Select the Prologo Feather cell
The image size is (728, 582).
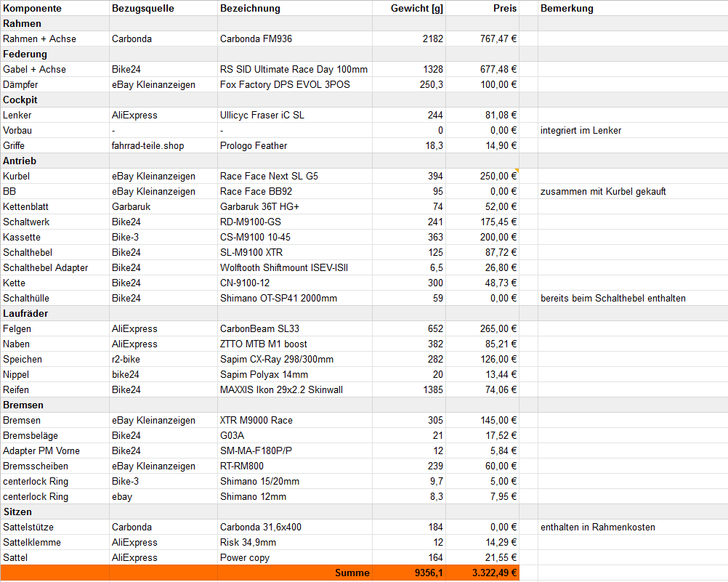(x=295, y=146)
